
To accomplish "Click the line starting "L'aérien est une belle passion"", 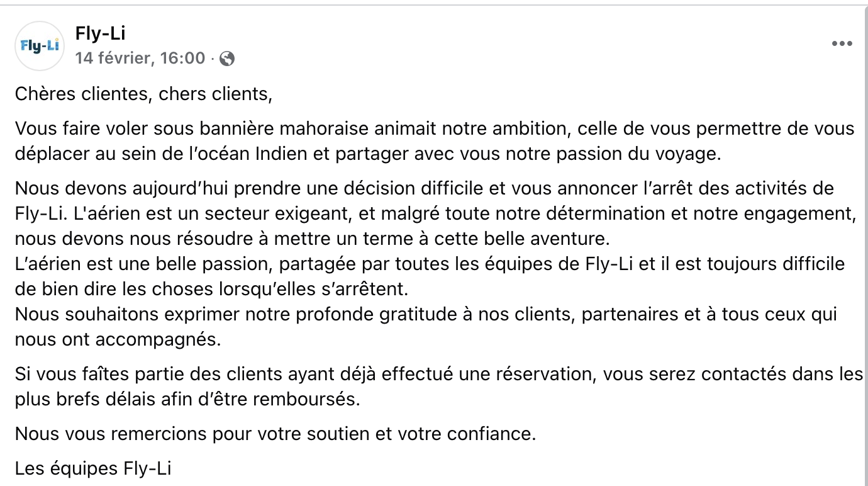I will [429, 264].
